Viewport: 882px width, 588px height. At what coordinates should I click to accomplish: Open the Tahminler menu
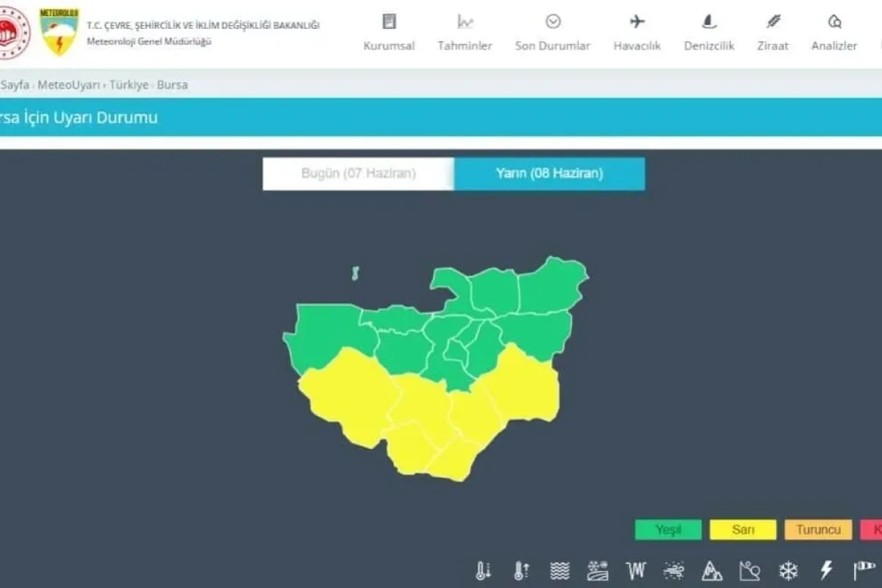coord(465,32)
